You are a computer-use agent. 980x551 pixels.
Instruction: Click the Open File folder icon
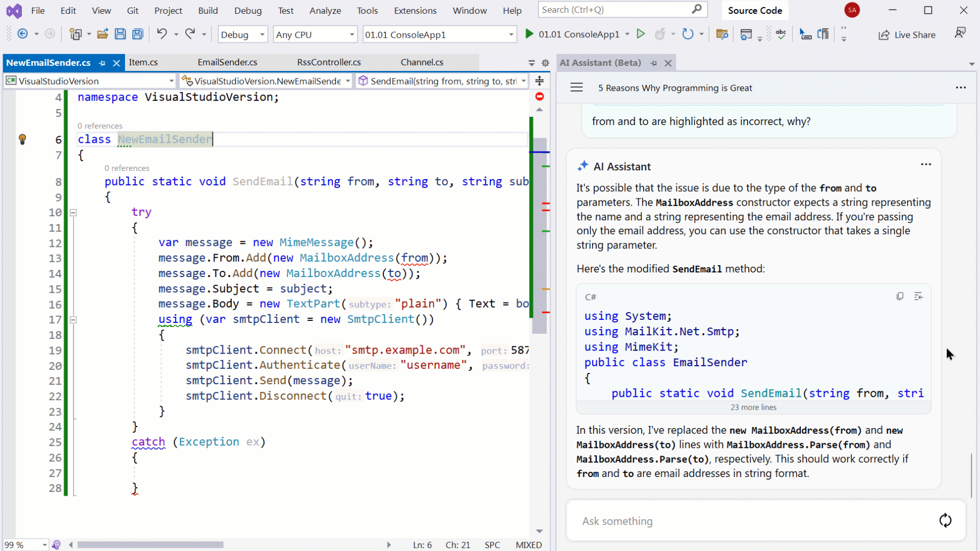click(103, 34)
